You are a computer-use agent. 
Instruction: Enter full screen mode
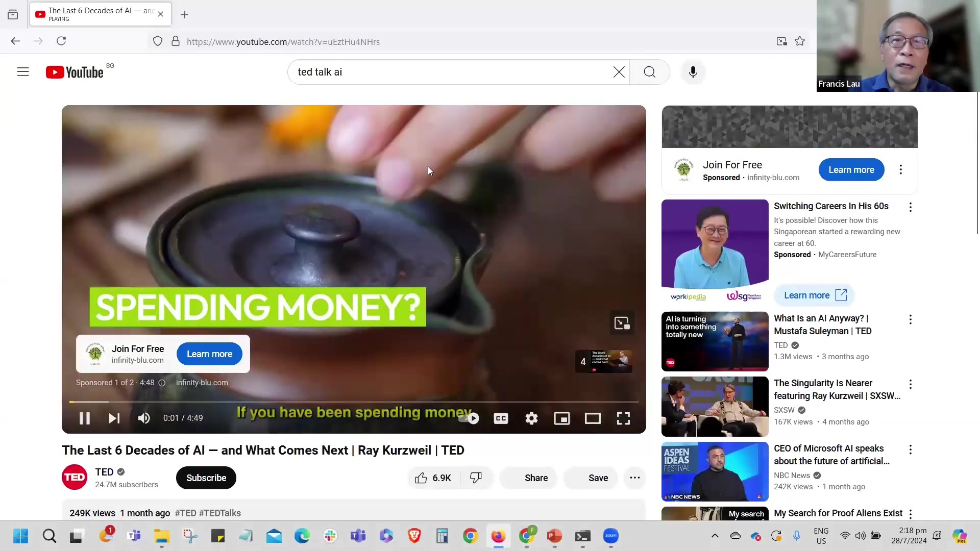point(623,418)
